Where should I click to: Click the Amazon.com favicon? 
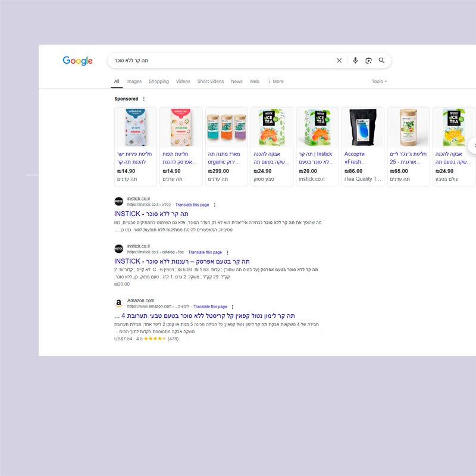tap(118, 303)
